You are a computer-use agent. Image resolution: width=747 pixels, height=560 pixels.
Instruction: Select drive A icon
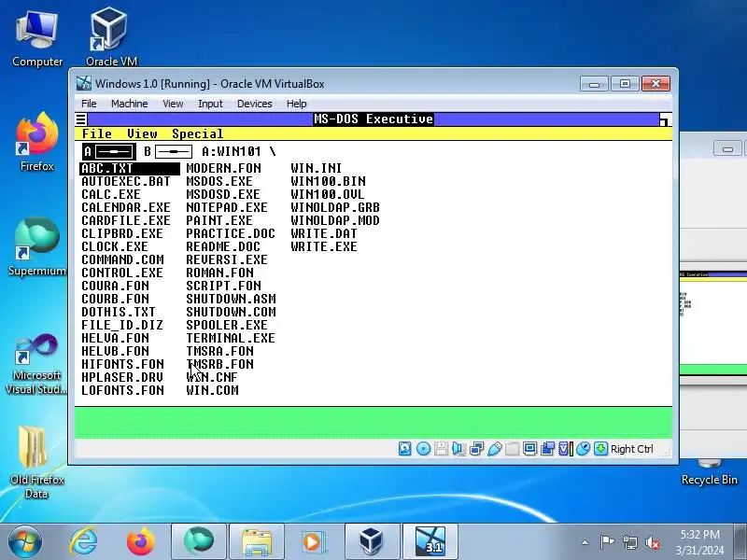point(109,152)
